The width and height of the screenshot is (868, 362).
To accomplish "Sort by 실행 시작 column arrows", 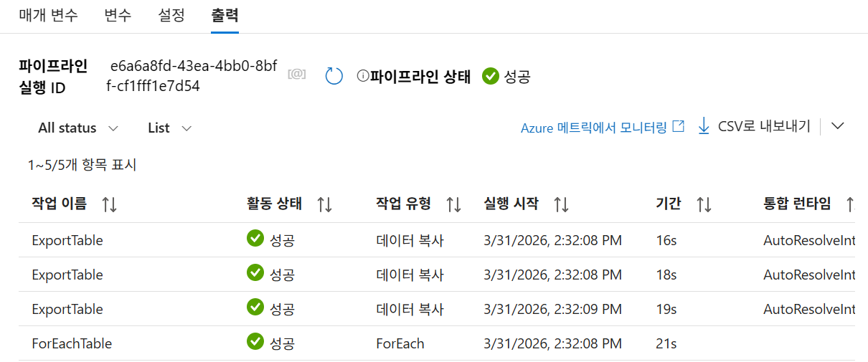I will point(561,204).
